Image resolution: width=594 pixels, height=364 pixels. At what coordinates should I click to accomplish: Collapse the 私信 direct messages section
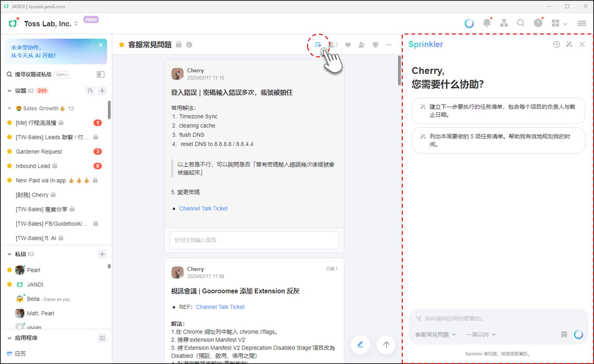click(x=9, y=254)
